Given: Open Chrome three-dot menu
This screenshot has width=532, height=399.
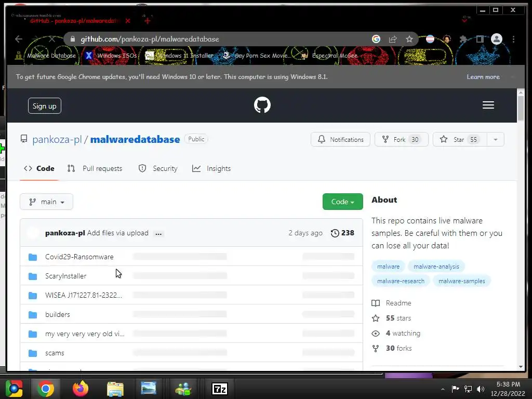Looking at the screenshot, I should point(514,39).
